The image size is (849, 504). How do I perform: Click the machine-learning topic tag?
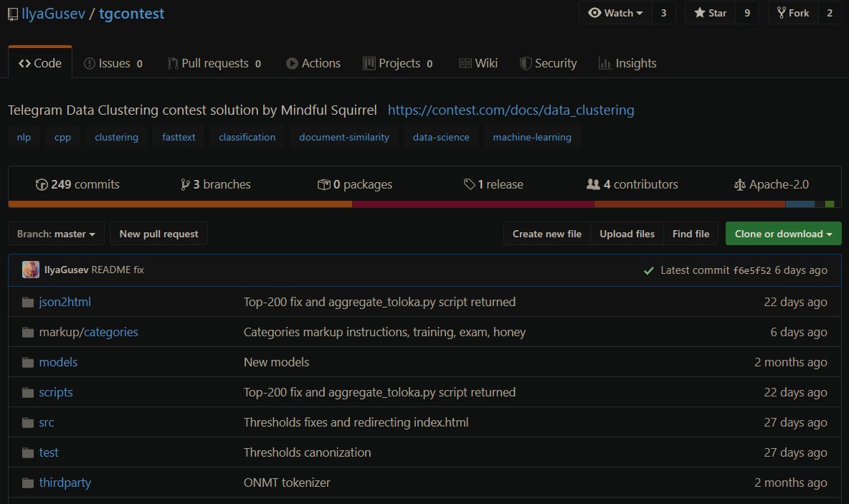[532, 137]
